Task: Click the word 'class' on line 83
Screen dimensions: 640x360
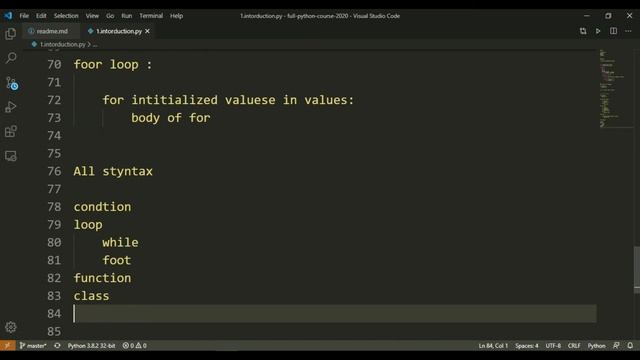Action: click(91, 296)
